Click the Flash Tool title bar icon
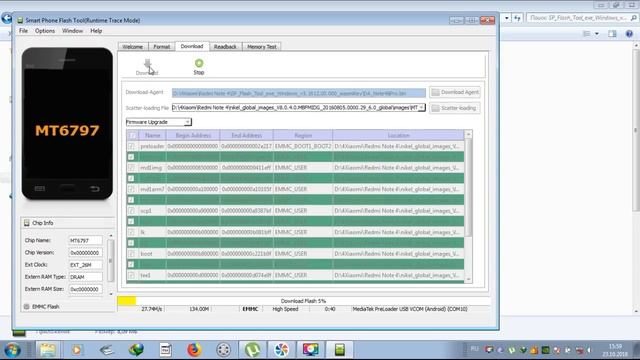 [20, 20]
